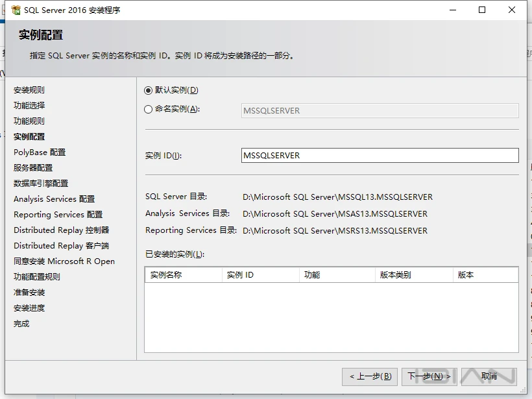
Task: Click the 取消 button
Action: pos(489,376)
